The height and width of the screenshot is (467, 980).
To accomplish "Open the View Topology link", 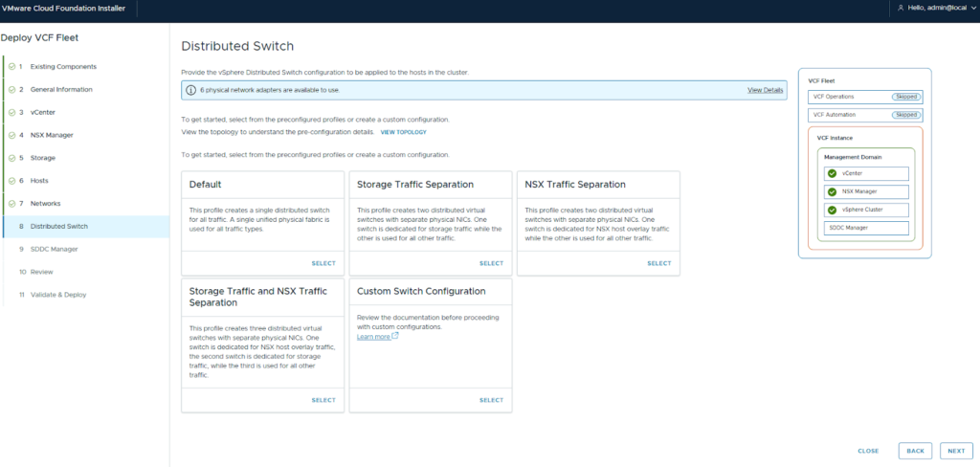I will tap(403, 132).
